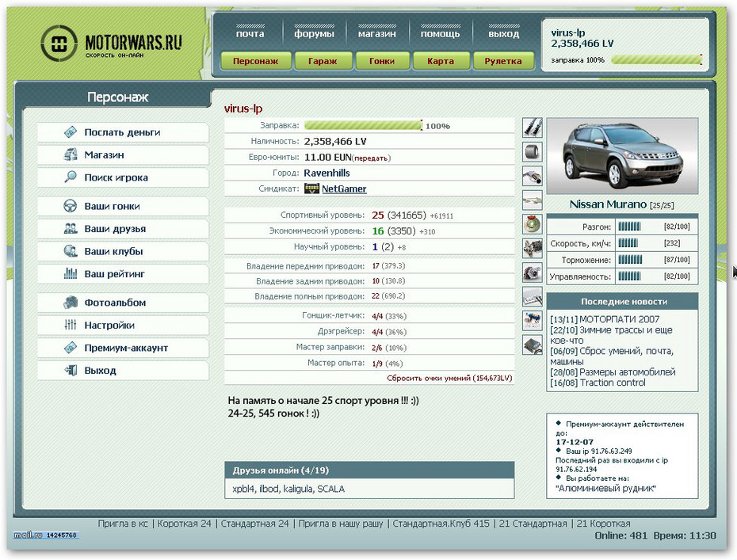Click the header заправка 100% fuel bar
This screenshot has width=737, height=560.
pos(656,59)
